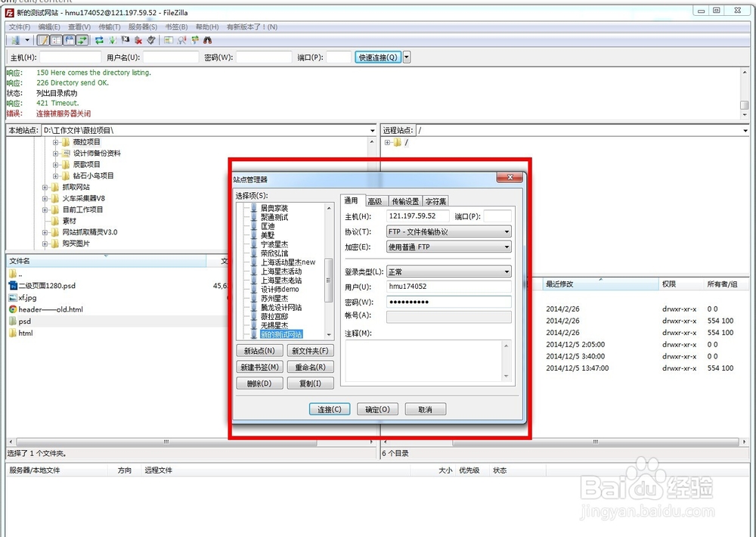756x537 pixels.
Task: Click the Site Manager password field
Action: [x=449, y=302]
